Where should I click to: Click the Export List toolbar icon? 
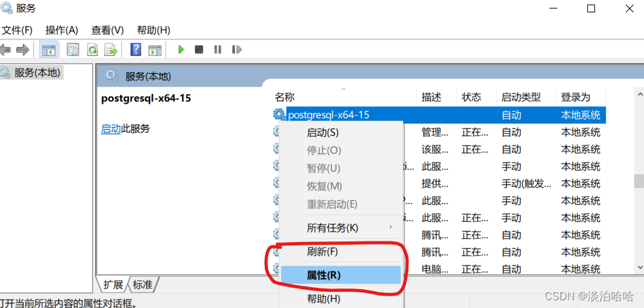(111, 50)
